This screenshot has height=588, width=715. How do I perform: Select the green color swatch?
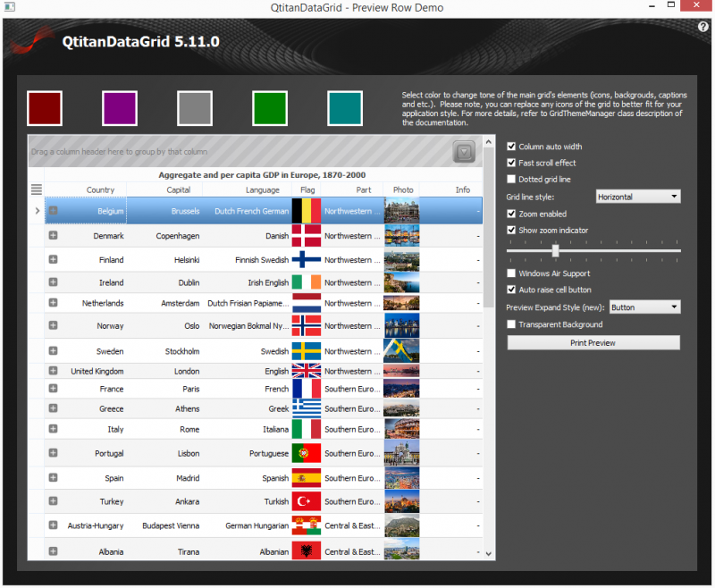(x=270, y=107)
